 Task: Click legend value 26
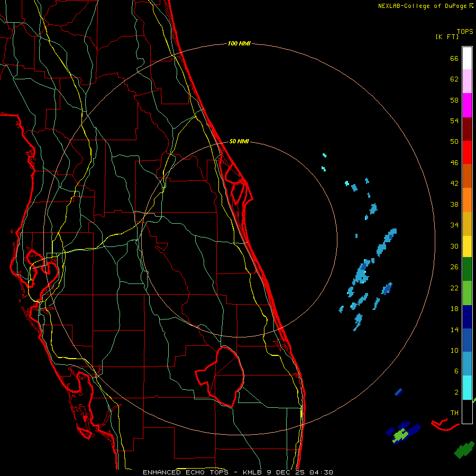tap(454, 267)
